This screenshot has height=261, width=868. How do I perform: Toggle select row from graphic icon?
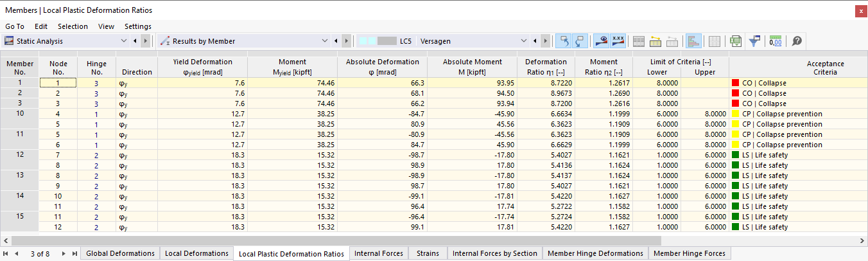pos(578,41)
